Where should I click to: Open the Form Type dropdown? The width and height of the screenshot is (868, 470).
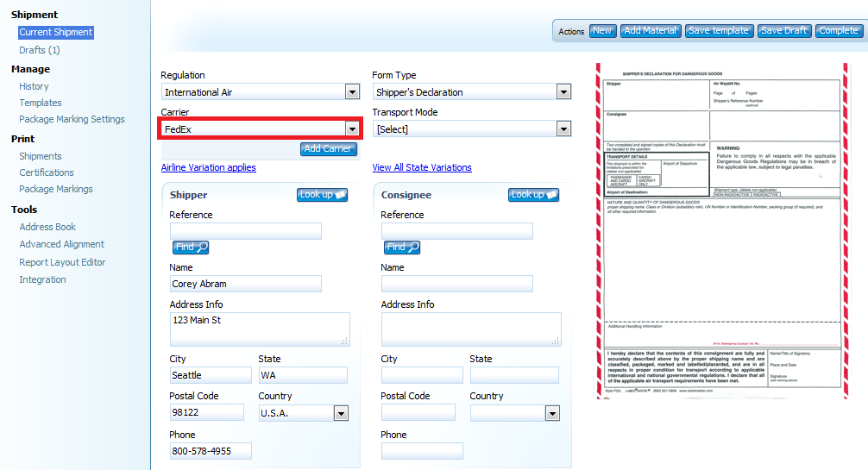(563, 92)
